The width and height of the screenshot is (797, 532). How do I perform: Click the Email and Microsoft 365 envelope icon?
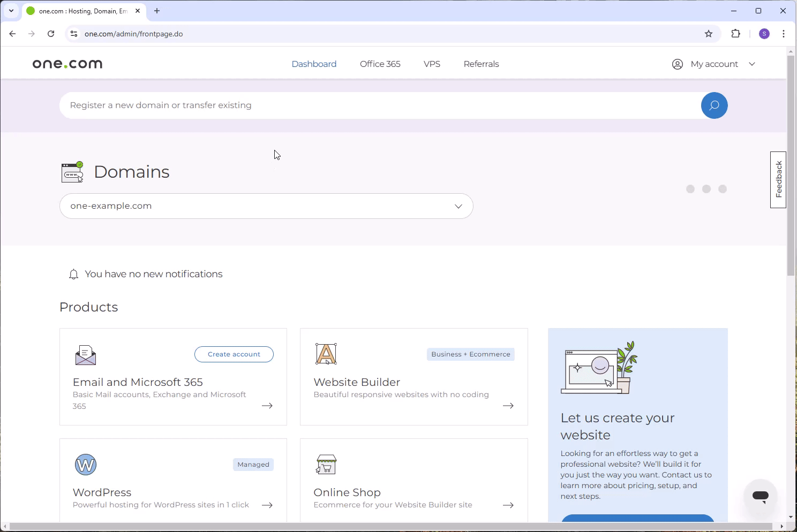click(85, 354)
